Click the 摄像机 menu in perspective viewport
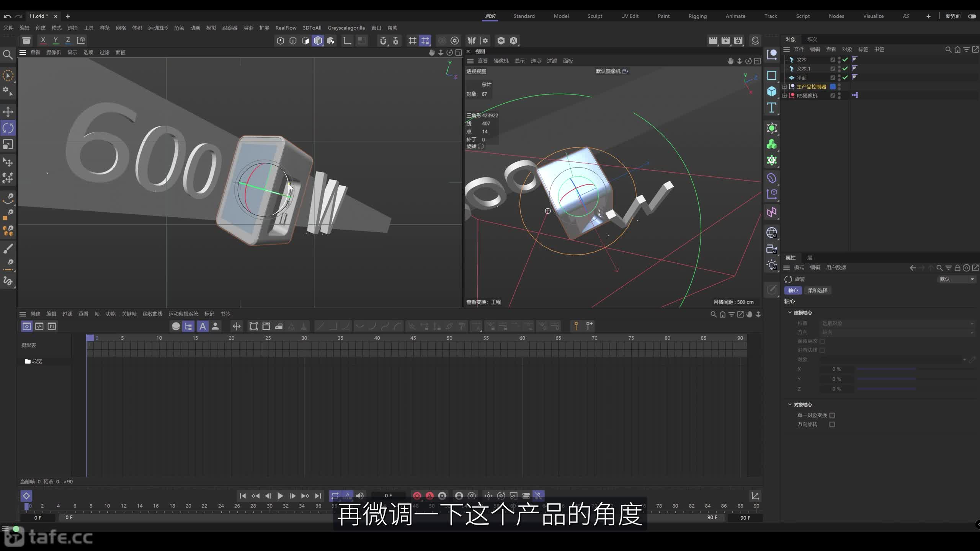Viewport: 980px width, 551px height. [501, 61]
